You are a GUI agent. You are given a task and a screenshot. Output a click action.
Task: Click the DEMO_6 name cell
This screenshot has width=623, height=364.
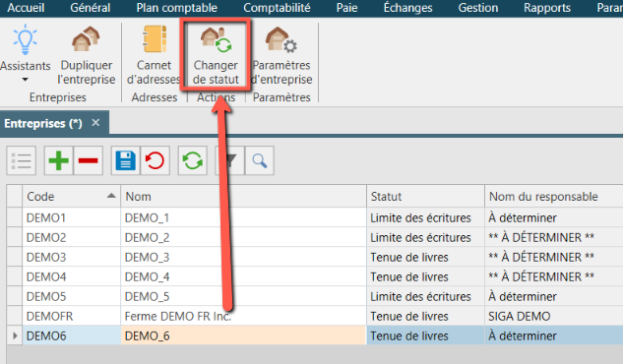(x=243, y=335)
